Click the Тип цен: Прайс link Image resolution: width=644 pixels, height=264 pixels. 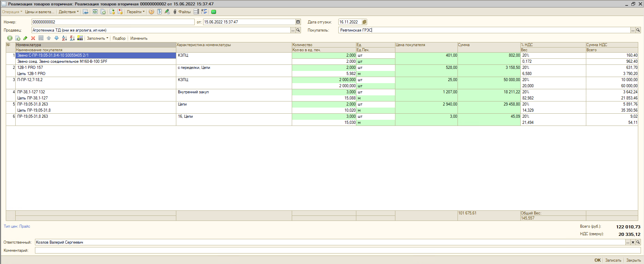pos(17,226)
